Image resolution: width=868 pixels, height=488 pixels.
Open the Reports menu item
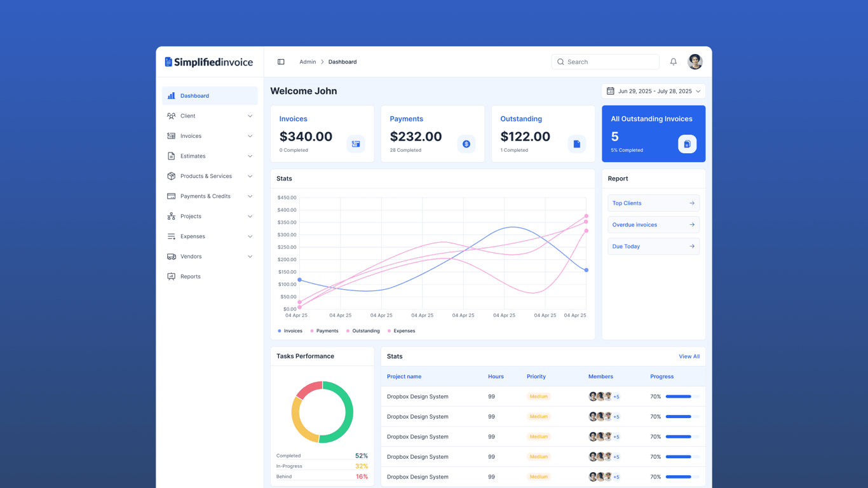pos(210,276)
